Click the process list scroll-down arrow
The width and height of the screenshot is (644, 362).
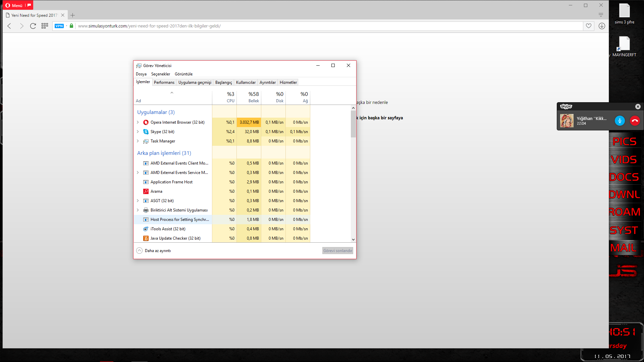point(353,240)
